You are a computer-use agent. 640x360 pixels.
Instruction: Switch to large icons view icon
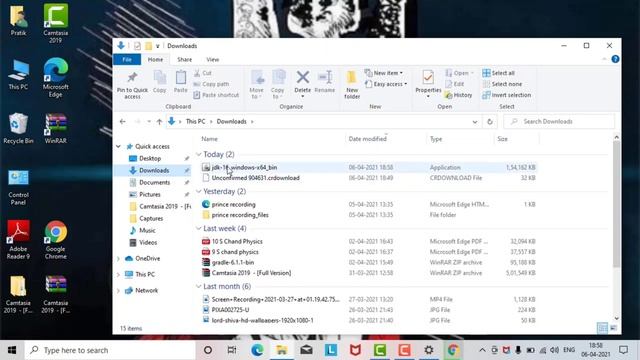pos(613,328)
